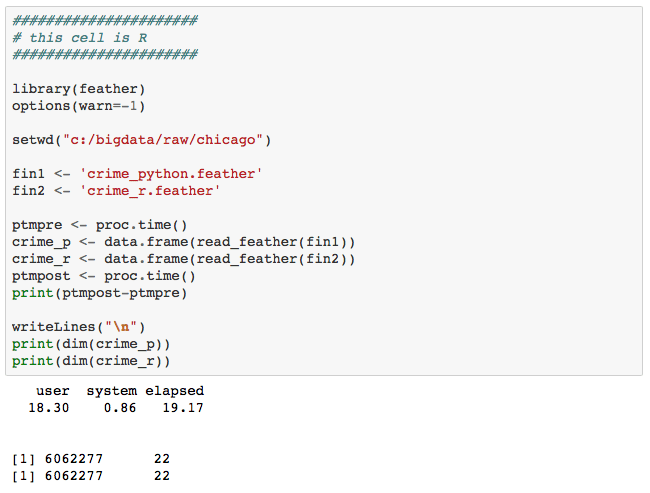Click the first 6062277 row count output
Image resolution: width=650 pixels, height=493 pixels.
(x=74, y=459)
